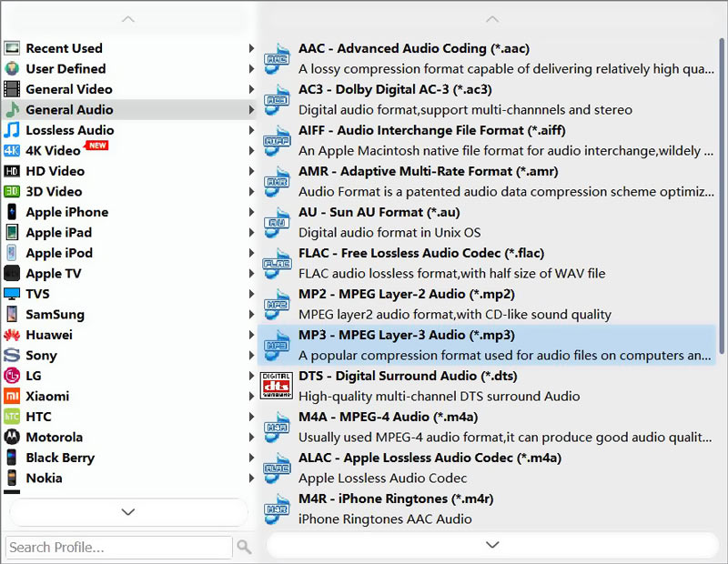Click the Motorola logo icon
728x564 pixels.
coord(12,437)
